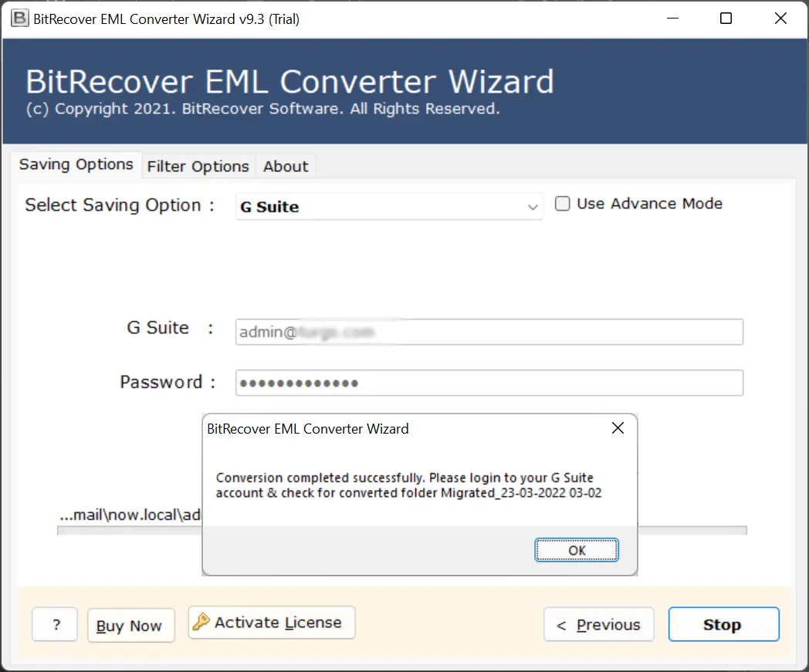Click inside the Password field
This screenshot has height=672, width=809.
(x=489, y=383)
